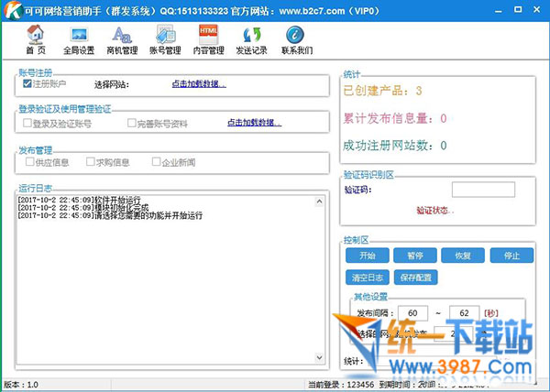Open the 首页 home icon
The width and height of the screenshot is (550, 392).
pyautogui.click(x=35, y=40)
